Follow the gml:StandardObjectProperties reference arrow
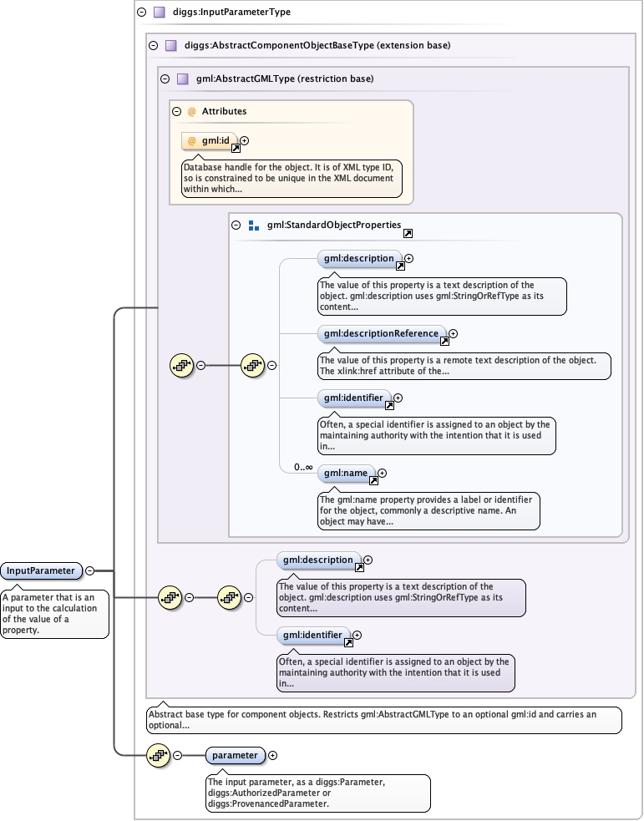644x821 pixels. click(408, 234)
